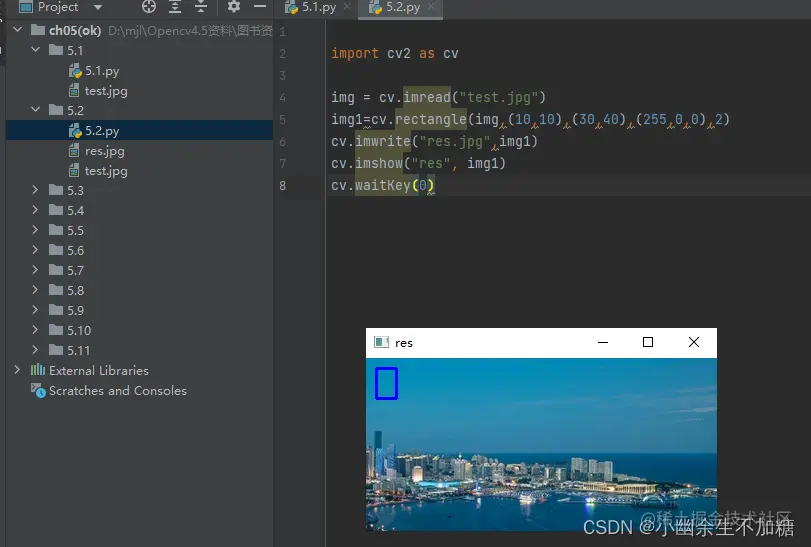Click the Select Opened File target icon
The width and height of the screenshot is (811, 547).
coord(149,7)
